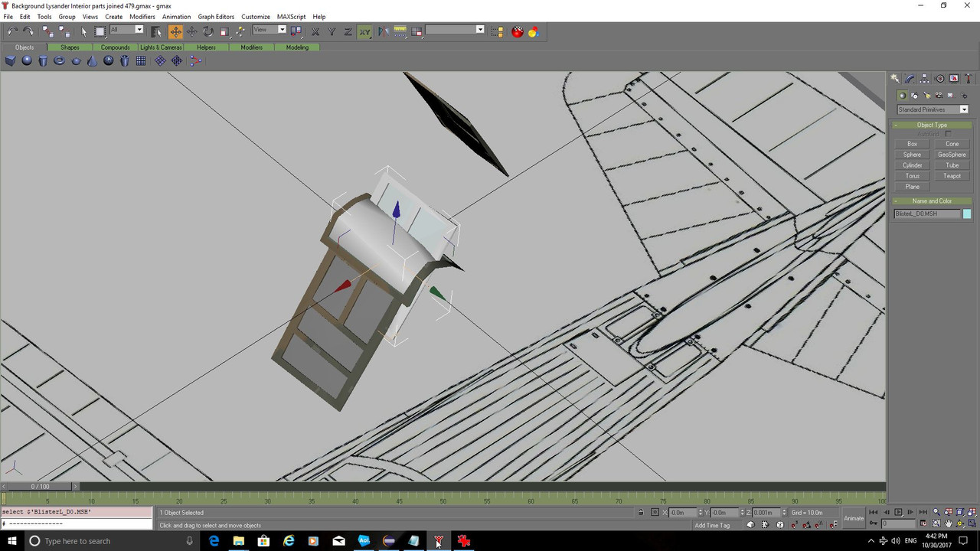Click the Mirror Selected Objects icon
Viewport: 980px width, 551px height.
click(x=383, y=31)
